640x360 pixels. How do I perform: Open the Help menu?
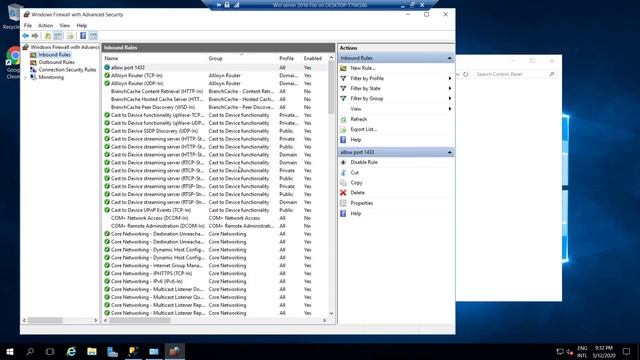(x=82, y=25)
